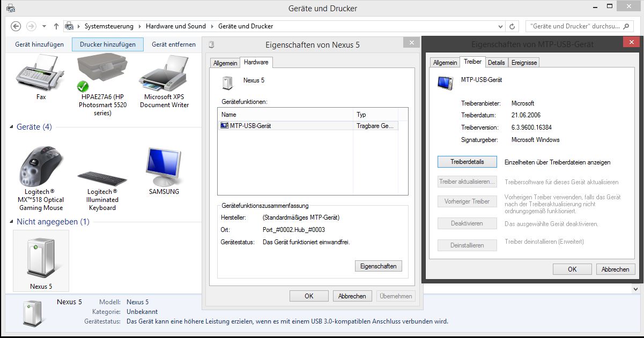This screenshot has height=338, width=644.
Task: Open the address bar history dropdown
Action: tap(501, 26)
